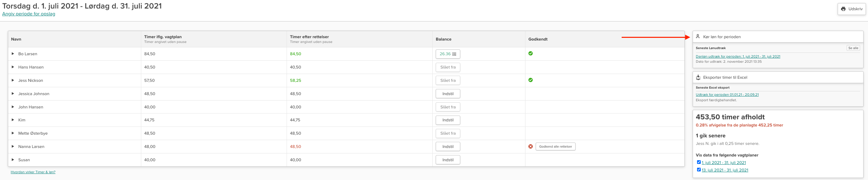Open Angiv periode for opslag link

(29, 14)
